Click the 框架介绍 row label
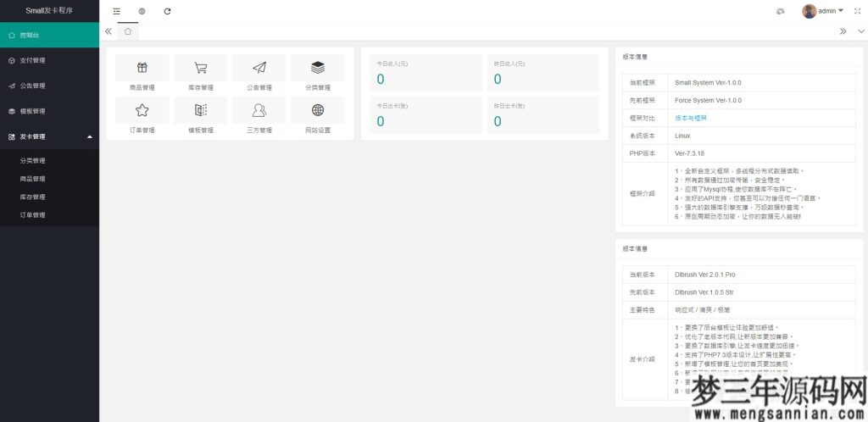This screenshot has width=868, height=422. pyautogui.click(x=643, y=193)
